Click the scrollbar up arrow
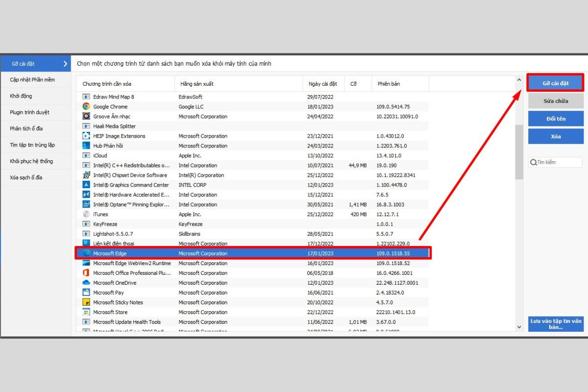The image size is (588, 392). coord(519,79)
